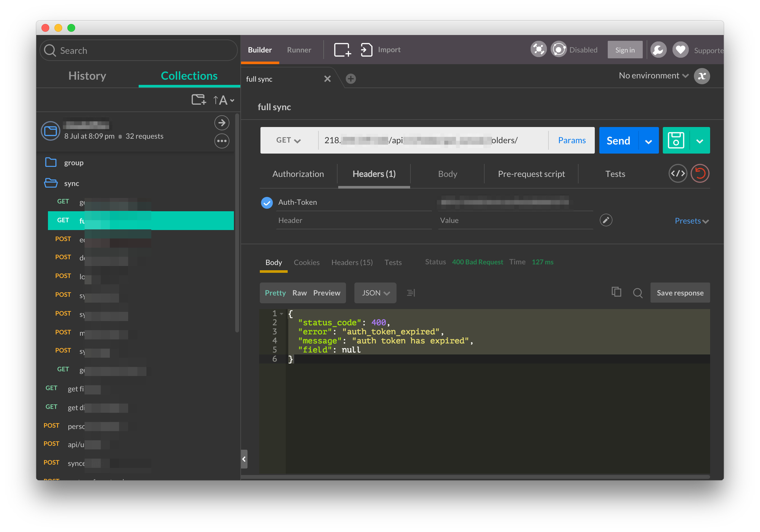Open the Pre-request script tab
The image size is (760, 532).
pyautogui.click(x=531, y=174)
